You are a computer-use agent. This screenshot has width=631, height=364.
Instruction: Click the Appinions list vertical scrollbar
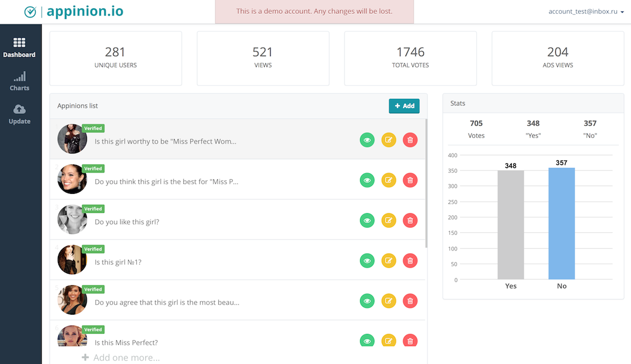426,184
